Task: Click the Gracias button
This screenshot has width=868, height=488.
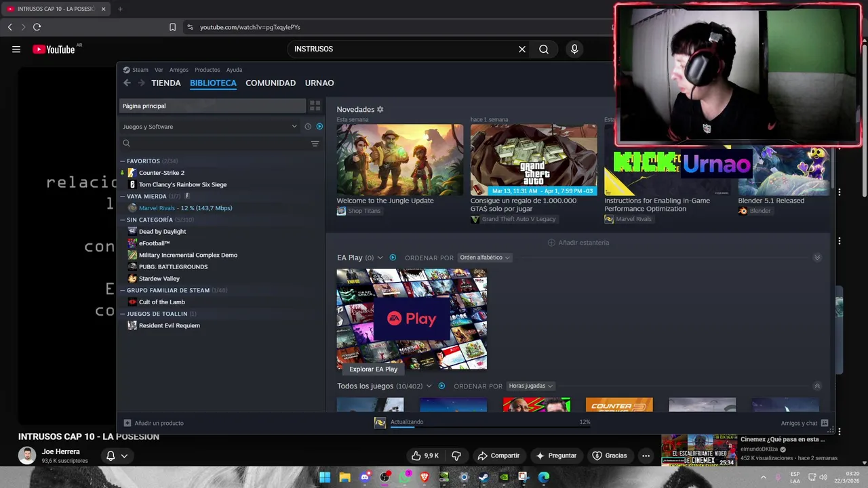Action: (610, 455)
